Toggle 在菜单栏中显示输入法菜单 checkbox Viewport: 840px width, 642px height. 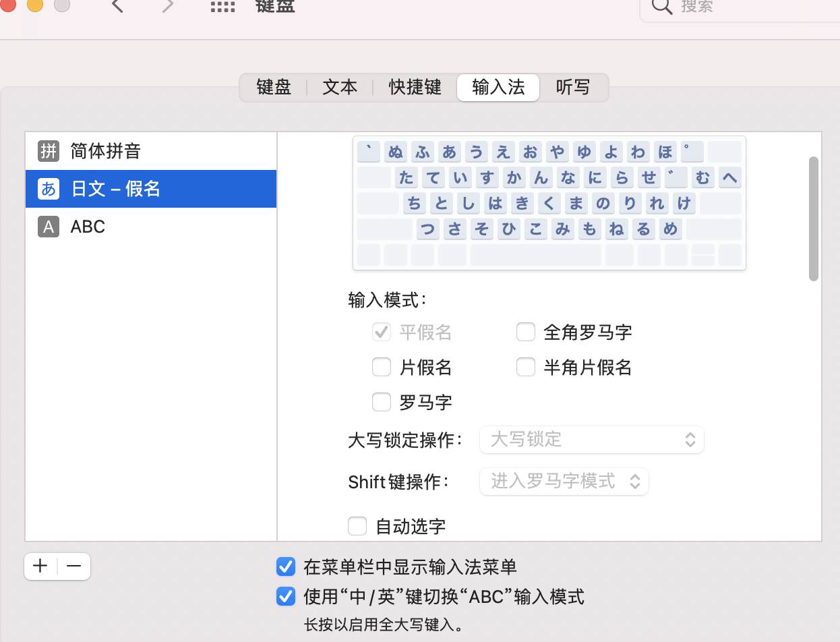pyautogui.click(x=286, y=567)
